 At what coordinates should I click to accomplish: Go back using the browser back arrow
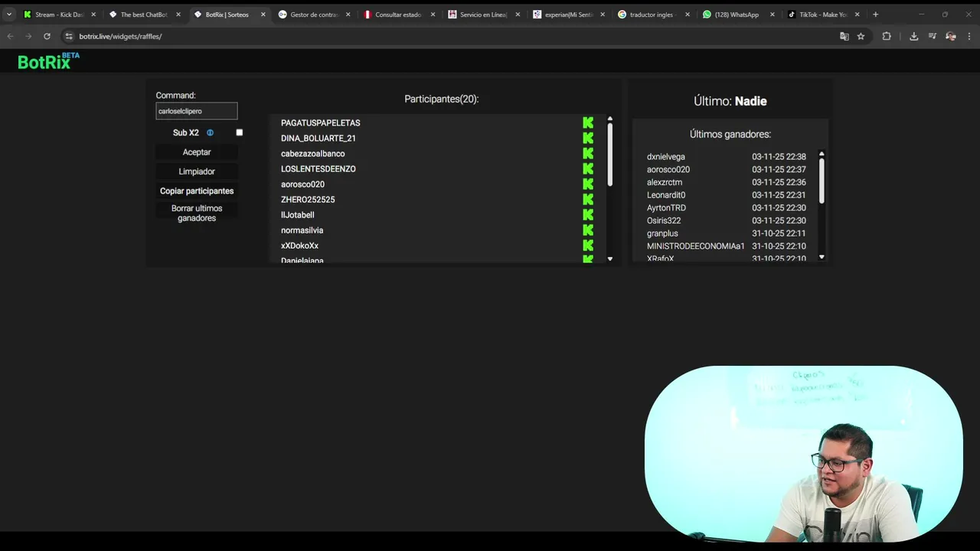tap(10, 36)
